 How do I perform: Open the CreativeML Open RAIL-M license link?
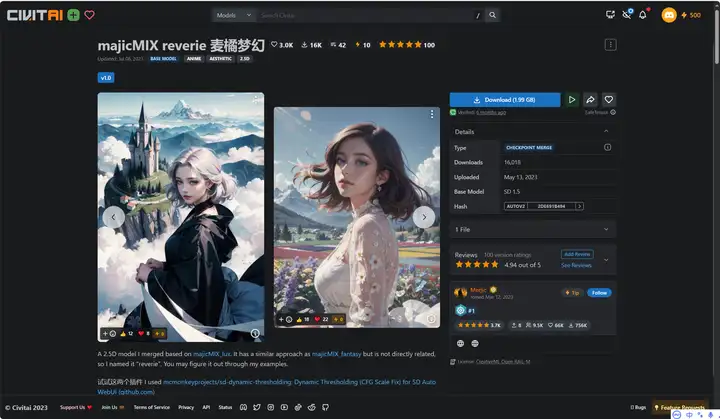point(503,362)
